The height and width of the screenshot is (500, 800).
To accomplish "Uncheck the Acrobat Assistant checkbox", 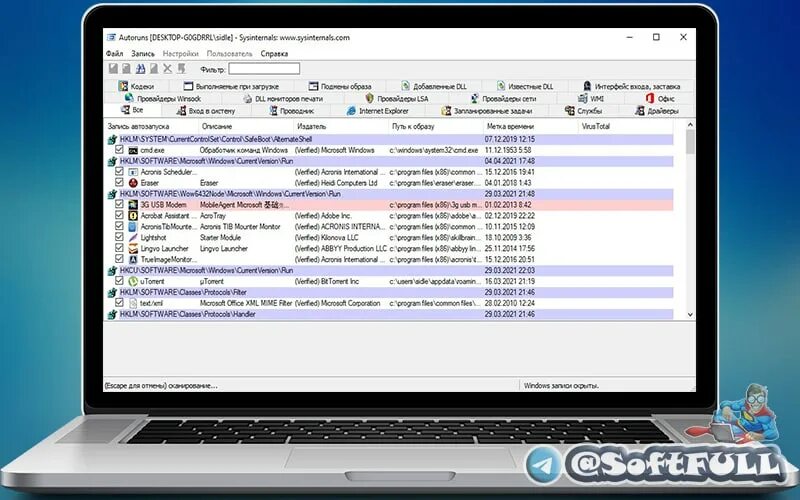I will click(x=119, y=215).
